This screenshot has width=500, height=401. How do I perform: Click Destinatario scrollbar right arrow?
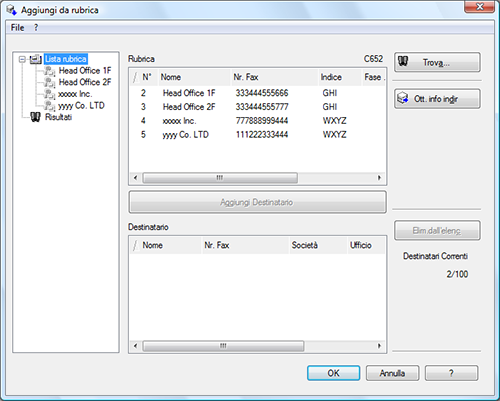pyautogui.click(x=379, y=346)
